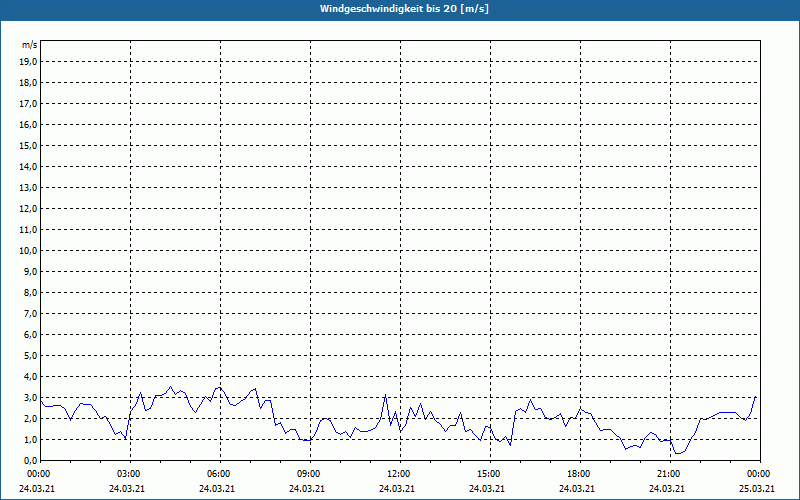This screenshot has width=800, height=500.
Task: Select the 13,0 y-axis label
Action: coord(29,188)
